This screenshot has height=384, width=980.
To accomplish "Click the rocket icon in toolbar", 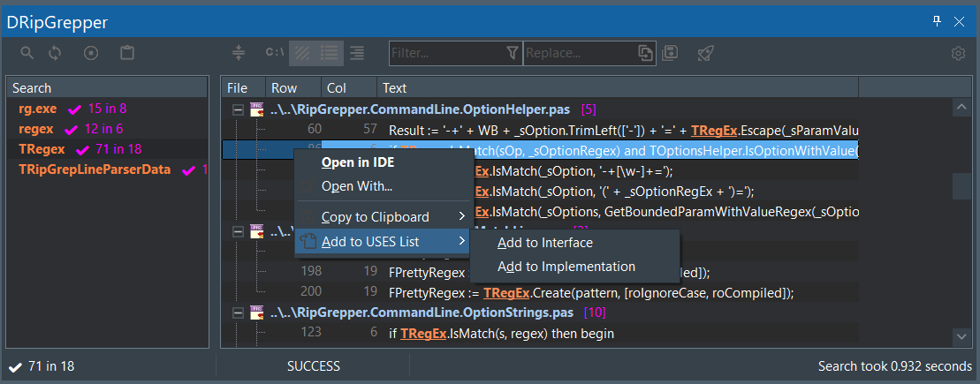I will click(x=705, y=53).
